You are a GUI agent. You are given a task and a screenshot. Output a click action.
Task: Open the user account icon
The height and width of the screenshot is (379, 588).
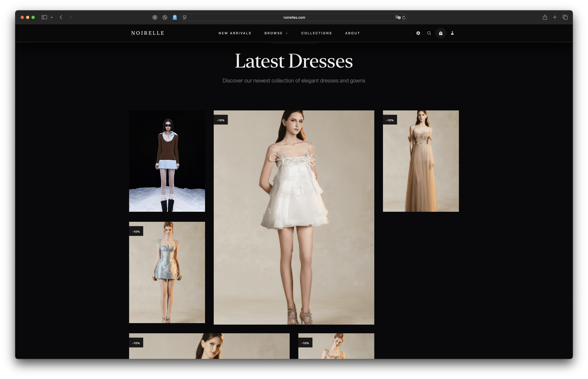coord(452,33)
